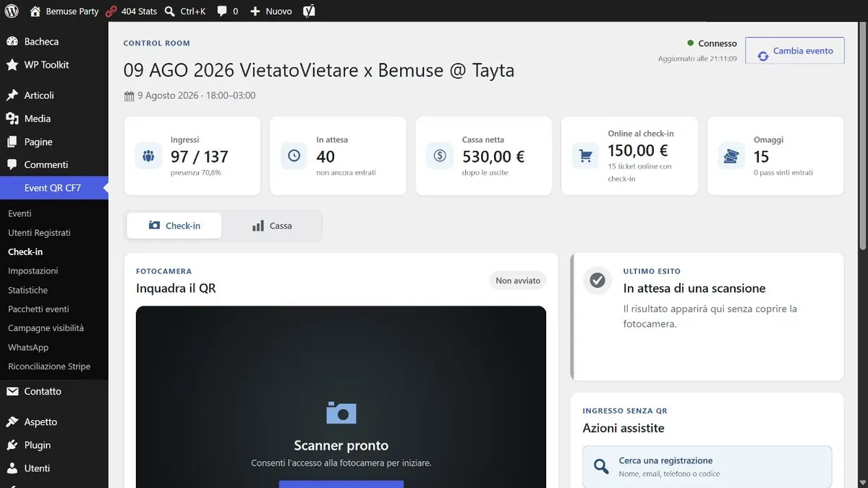Click the Cassa netta dollar icon
This screenshot has height=488, width=868.
coord(440,155)
